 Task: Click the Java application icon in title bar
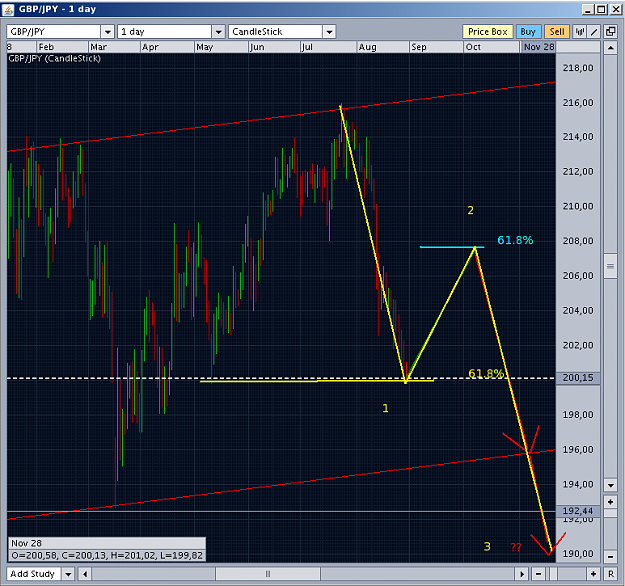point(8,10)
